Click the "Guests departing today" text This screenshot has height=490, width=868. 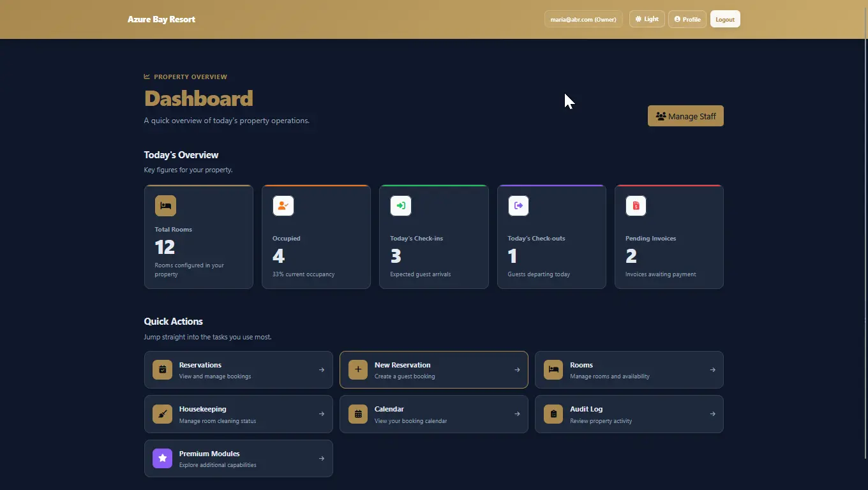pyautogui.click(x=539, y=274)
